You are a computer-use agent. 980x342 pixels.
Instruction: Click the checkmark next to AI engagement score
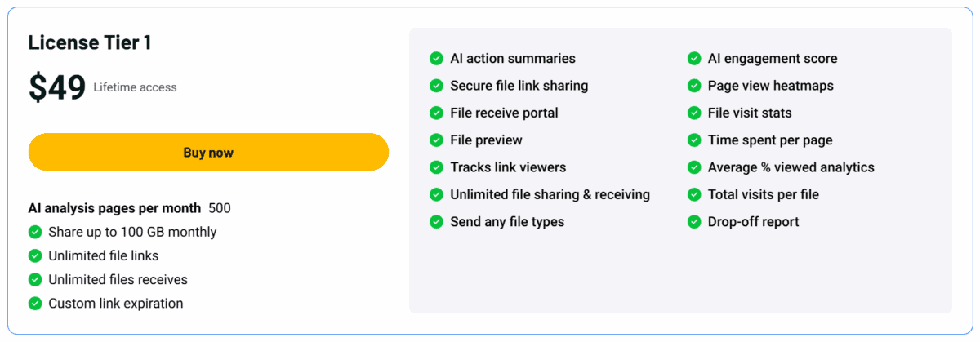tap(694, 59)
